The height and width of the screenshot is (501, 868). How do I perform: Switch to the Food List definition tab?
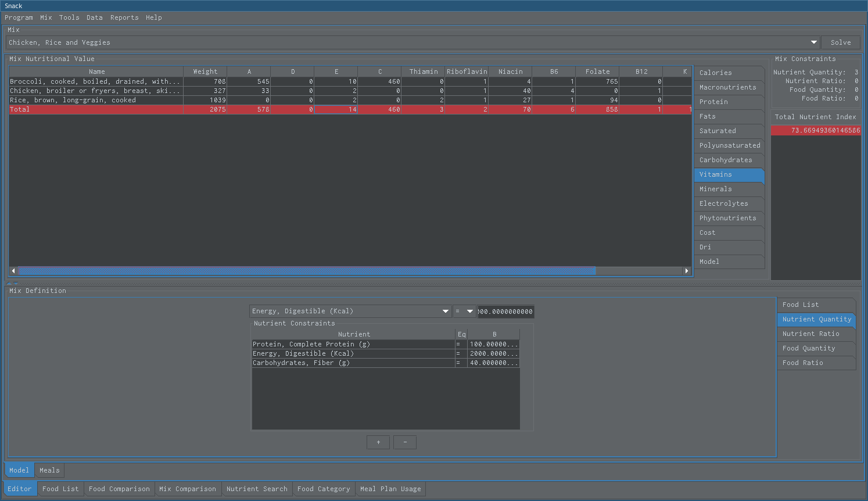coord(816,305)
